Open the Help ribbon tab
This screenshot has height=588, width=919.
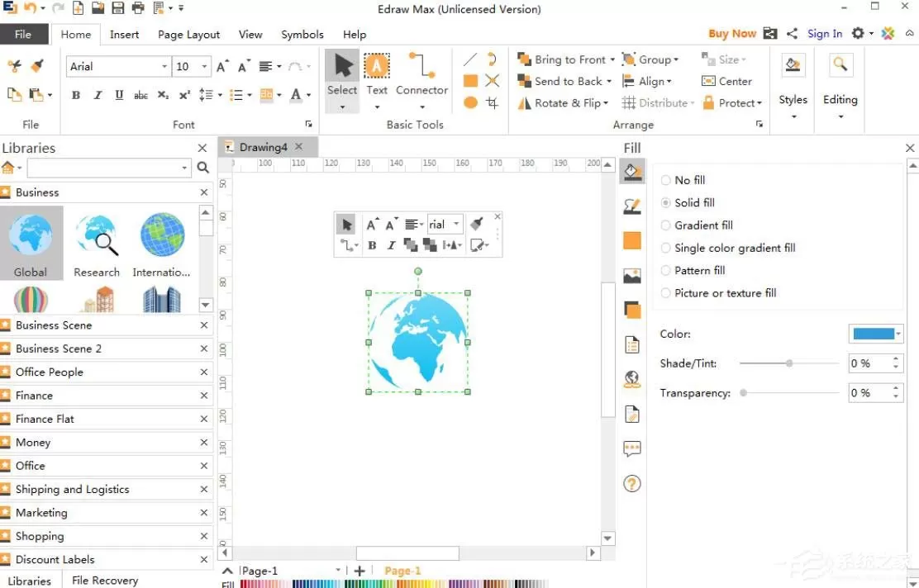pos(355,35)
